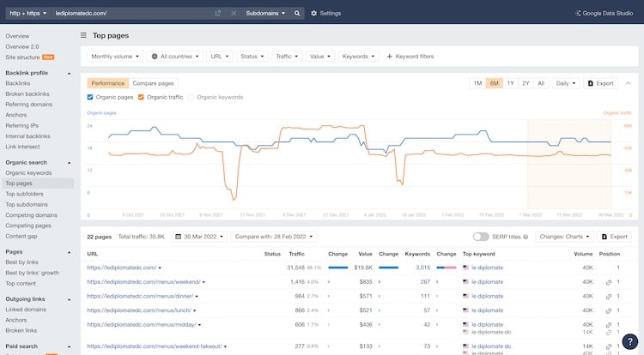The width and height of the screenshot is (644, 355).
Task: Open Value filter dropdown
Action: coord(320,56)
